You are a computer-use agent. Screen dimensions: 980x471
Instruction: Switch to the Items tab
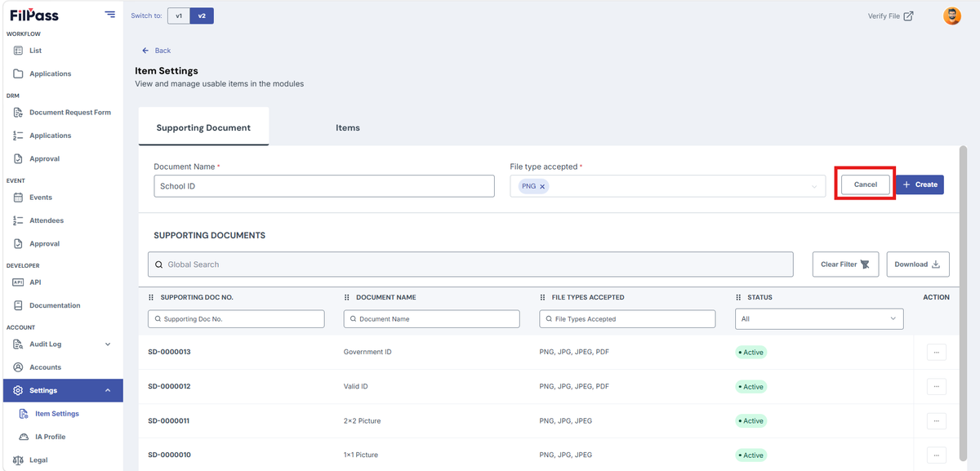(348, 128)
